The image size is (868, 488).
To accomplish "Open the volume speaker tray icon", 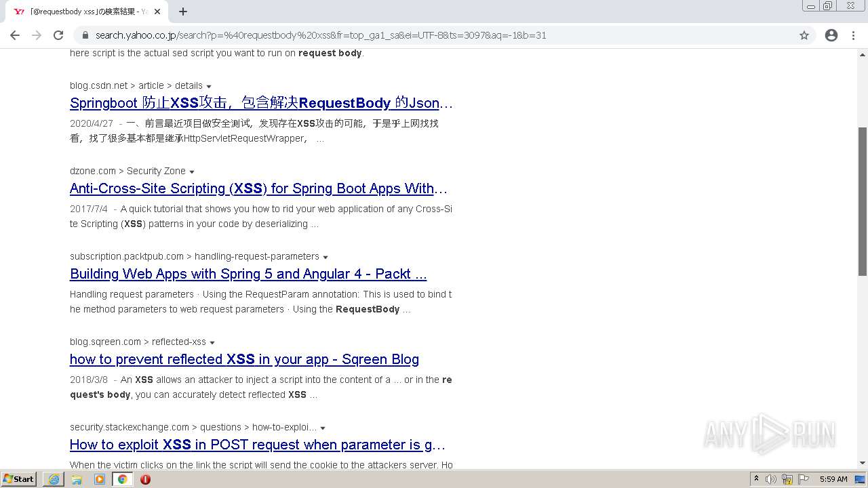I will tap(771, 479).
